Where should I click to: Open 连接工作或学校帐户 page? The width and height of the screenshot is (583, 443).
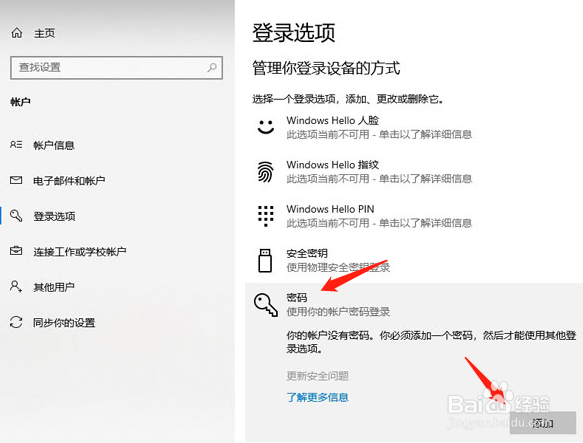coord(80,252)
